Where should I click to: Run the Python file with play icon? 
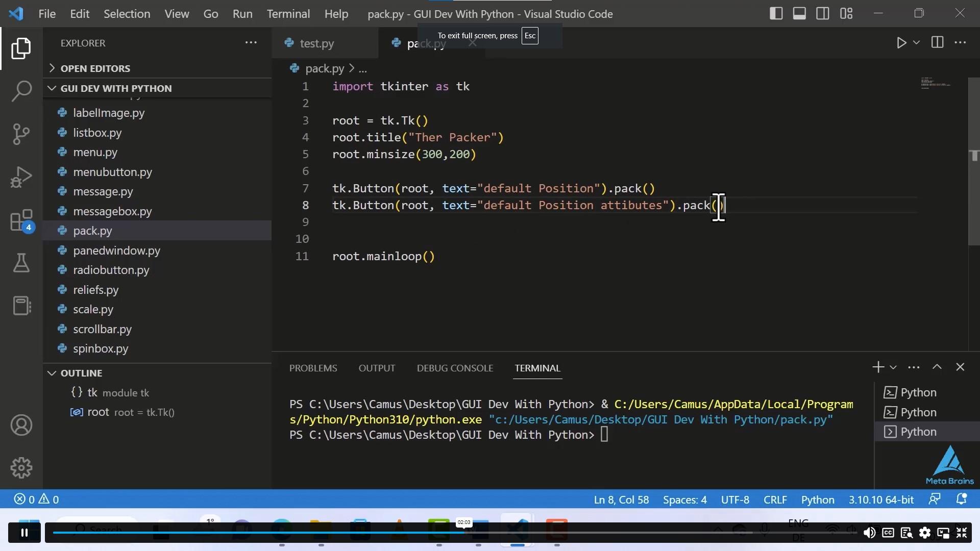click(901, 43)
